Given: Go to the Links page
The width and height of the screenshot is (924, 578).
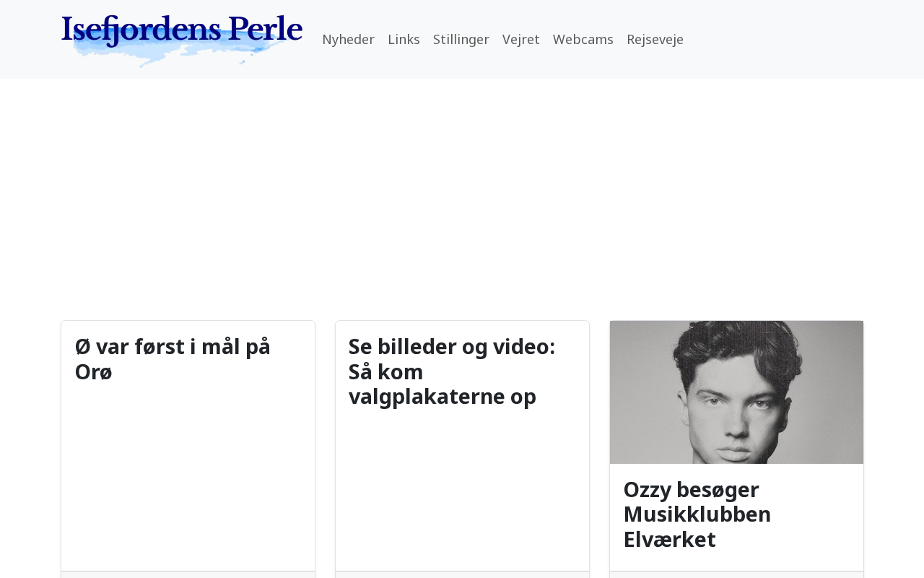Looking at the screenshot, I should point(404,40).
